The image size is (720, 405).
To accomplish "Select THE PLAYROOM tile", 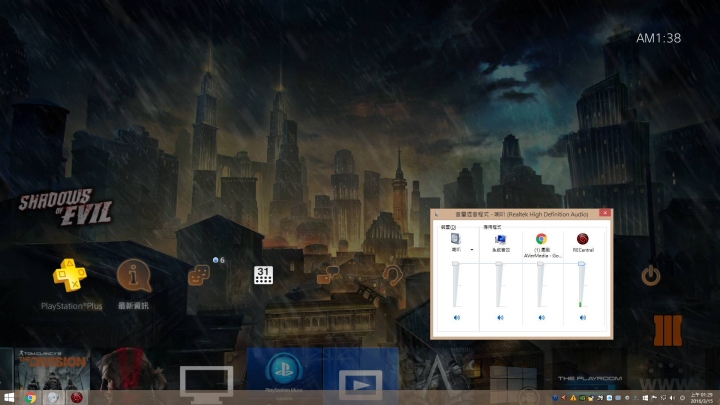I will 590,370.
